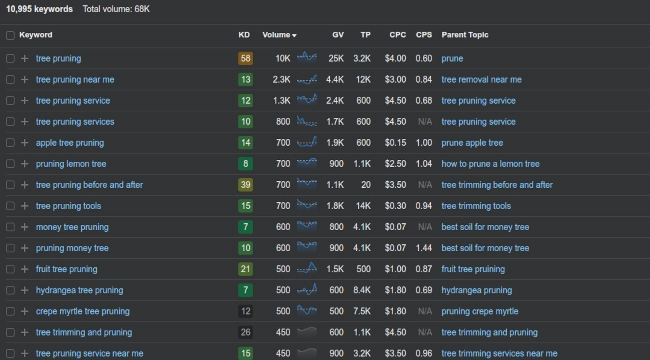Open the trend chart for 'hydrangea tree pruning'
This screenshot has height=360, width=650.
coord(307,289)
